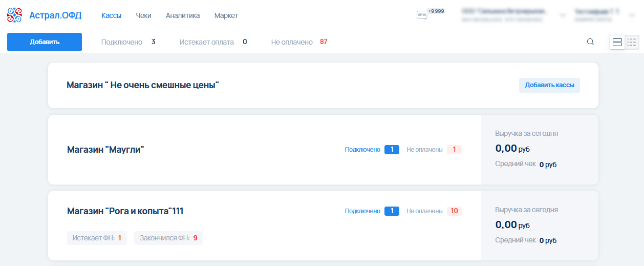
Task: Switch to list view layout
Action: click(632, 42)
